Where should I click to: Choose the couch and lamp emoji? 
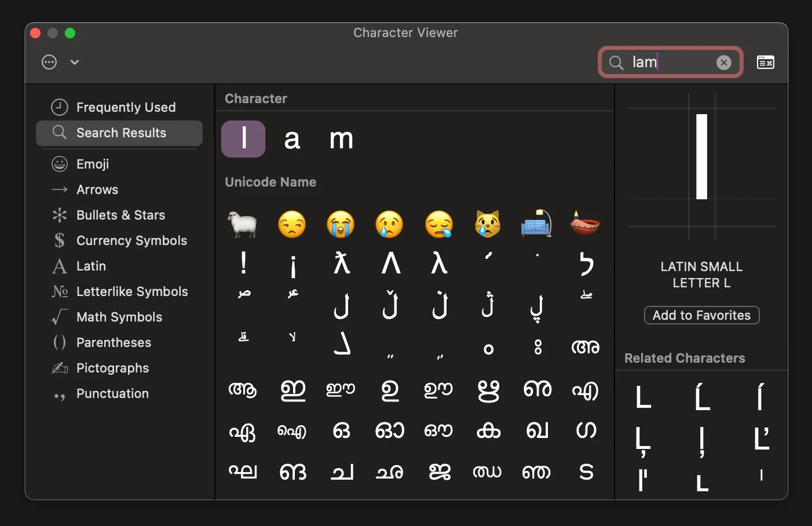tap(536, 224)
